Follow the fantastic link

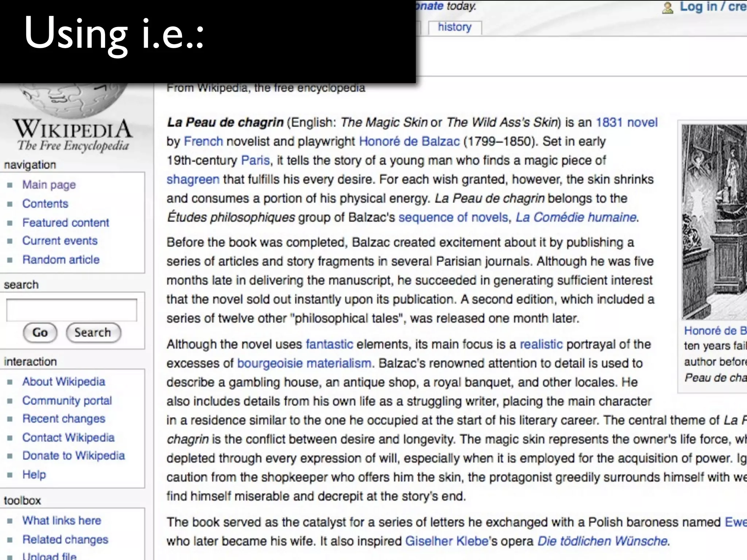pyautogui.click(x=329, y=344)
